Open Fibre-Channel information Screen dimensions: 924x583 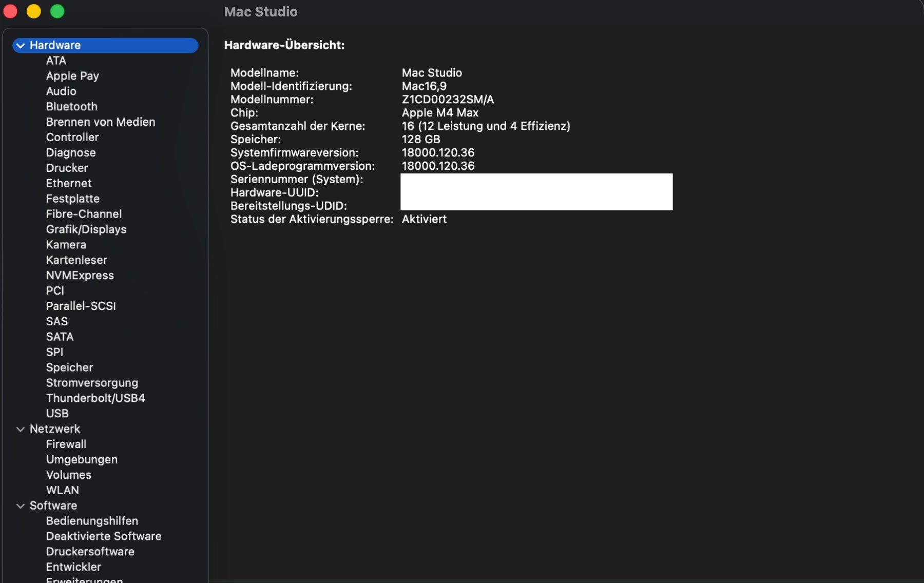click(x=84, y=214)
